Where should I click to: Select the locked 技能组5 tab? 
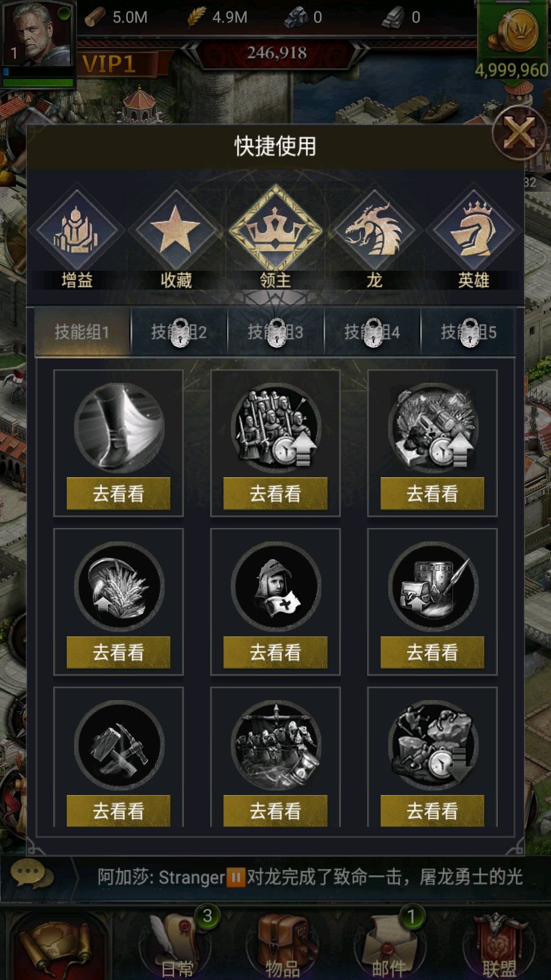[468, 332]
